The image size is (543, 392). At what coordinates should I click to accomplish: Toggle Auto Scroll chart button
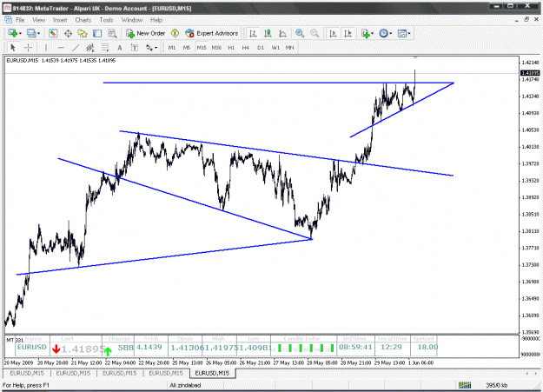pyautogui.click(x=333, y=33)
